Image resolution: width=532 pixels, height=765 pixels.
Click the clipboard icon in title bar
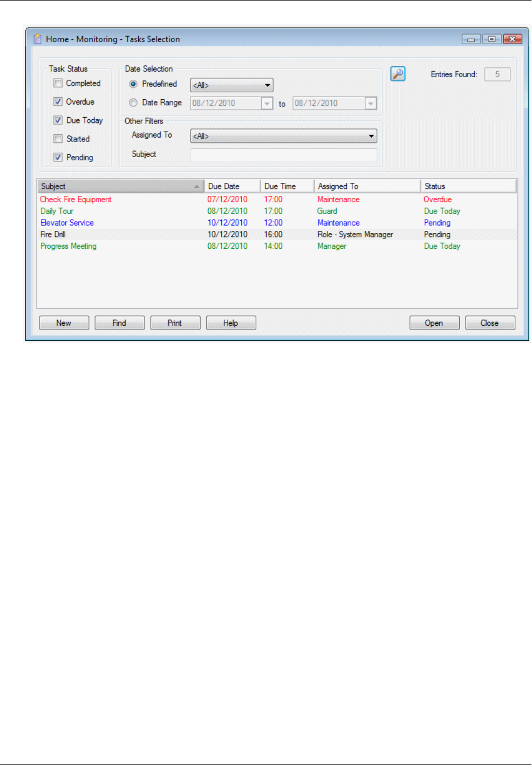tap(37, 39)
